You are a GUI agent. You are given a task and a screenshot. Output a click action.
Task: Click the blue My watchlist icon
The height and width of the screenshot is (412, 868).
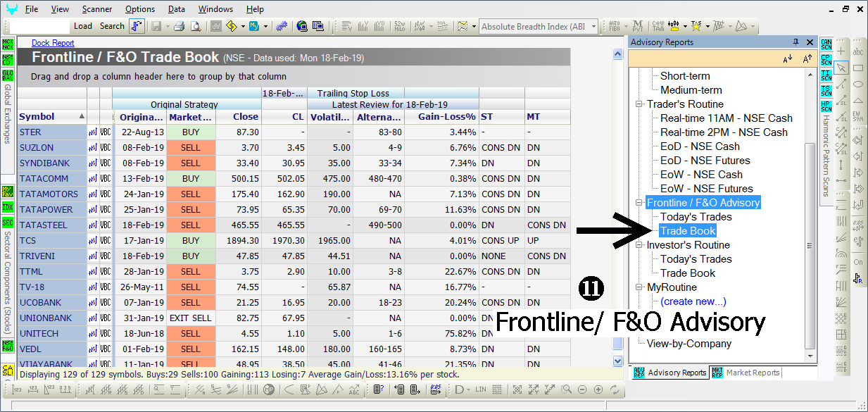253,26
